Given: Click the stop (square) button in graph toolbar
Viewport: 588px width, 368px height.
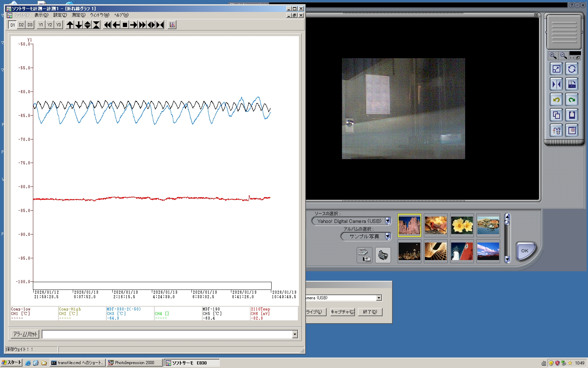Looking at the screenshot, I should tap(125, 25).
